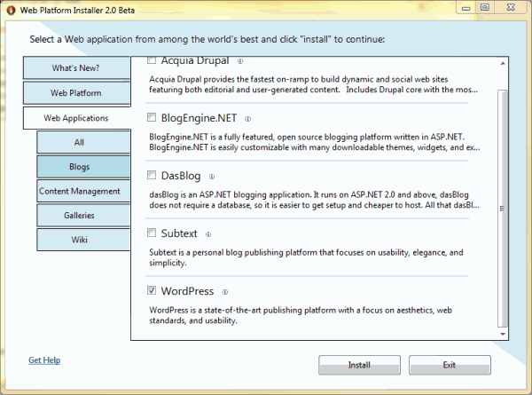Enable the BlogEngine.NET checkbox
Image resolution: width=532 pixels, height=395 pixels.
[152, 117]
